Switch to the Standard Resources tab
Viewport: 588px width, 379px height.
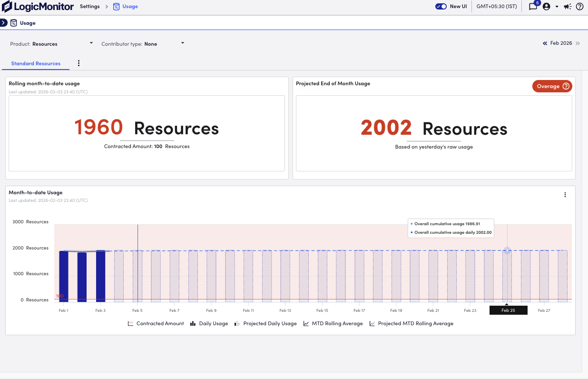click(x=35, y=63)
